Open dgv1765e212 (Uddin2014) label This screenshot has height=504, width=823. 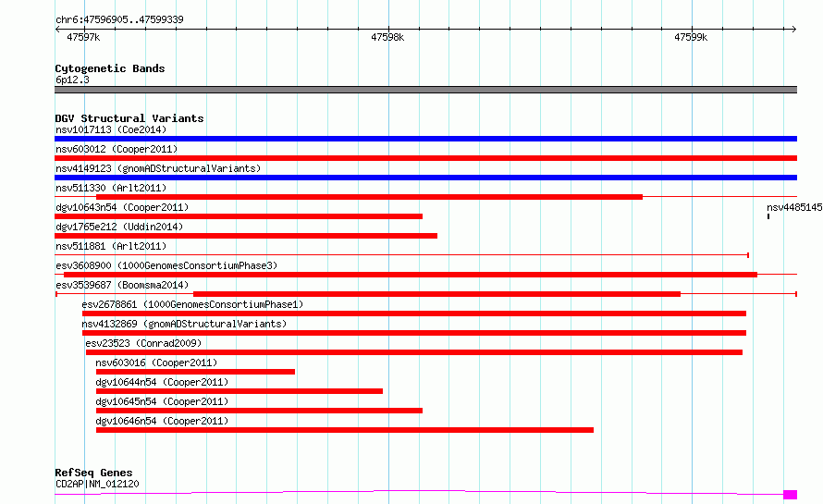[x=119, y=227]
